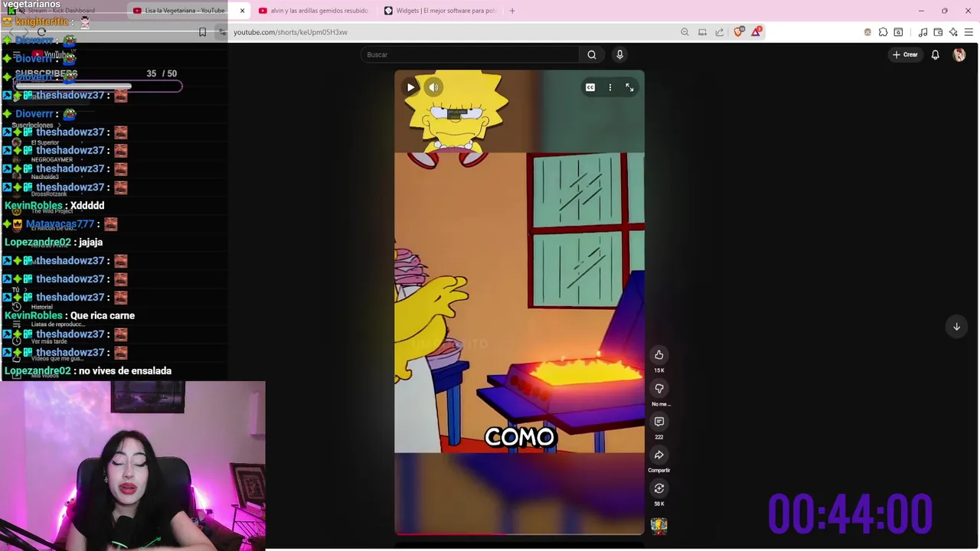Click the URL address bar
980x551 pixels.
coord(452,32)
